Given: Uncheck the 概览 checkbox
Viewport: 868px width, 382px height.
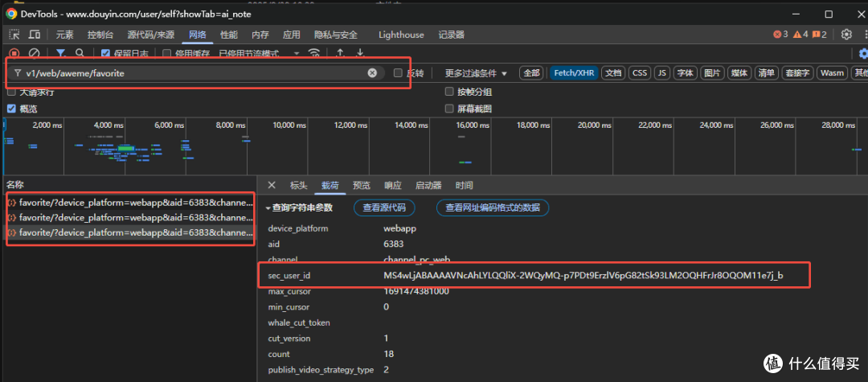Looking at the screenshot, I should click(x=11, y=109).
